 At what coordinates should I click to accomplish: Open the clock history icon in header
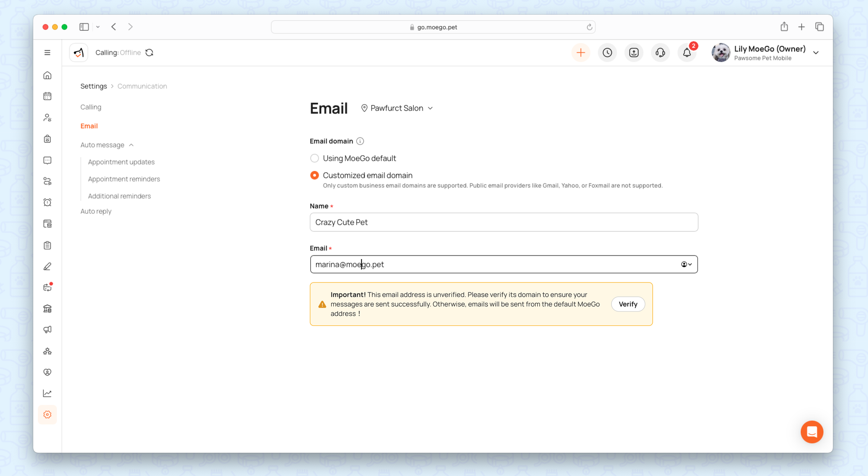click(607, 53)
